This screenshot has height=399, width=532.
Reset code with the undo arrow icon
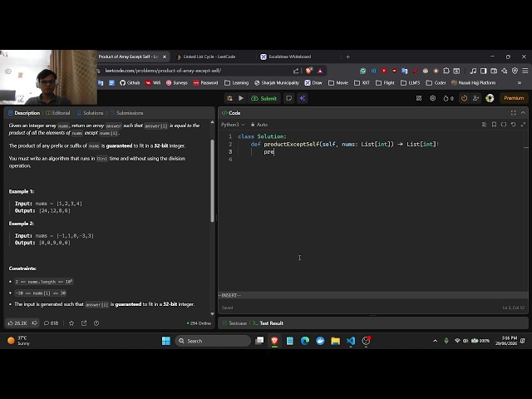[x=514, y=125]
